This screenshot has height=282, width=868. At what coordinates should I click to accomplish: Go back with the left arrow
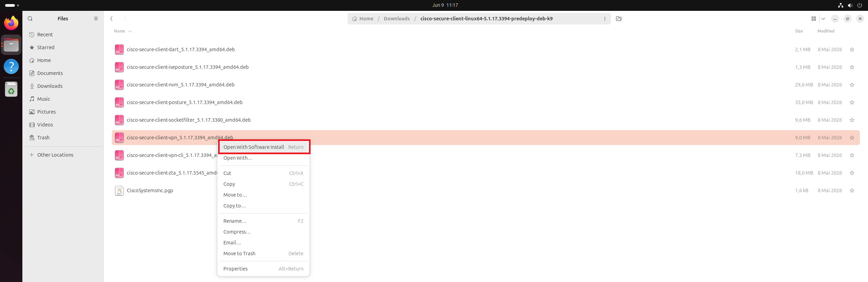coord(112,19)
